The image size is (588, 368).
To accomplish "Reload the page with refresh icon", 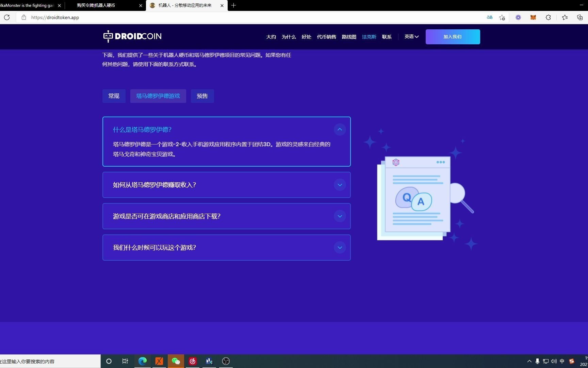I will coord(7,17).
